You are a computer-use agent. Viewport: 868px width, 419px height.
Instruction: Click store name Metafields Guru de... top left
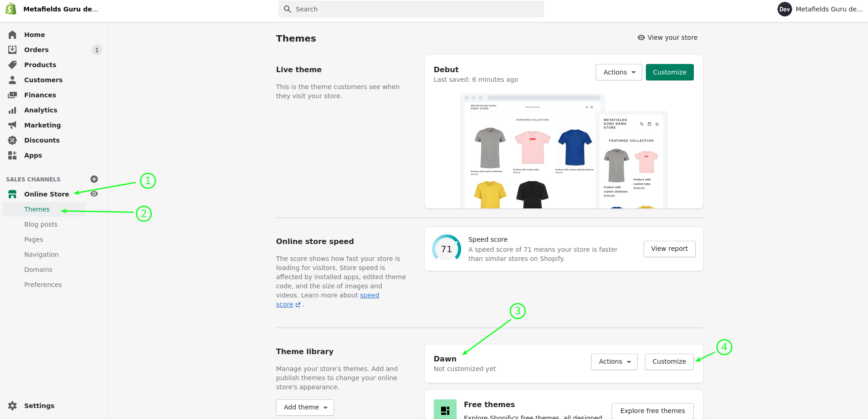[61, 9]
